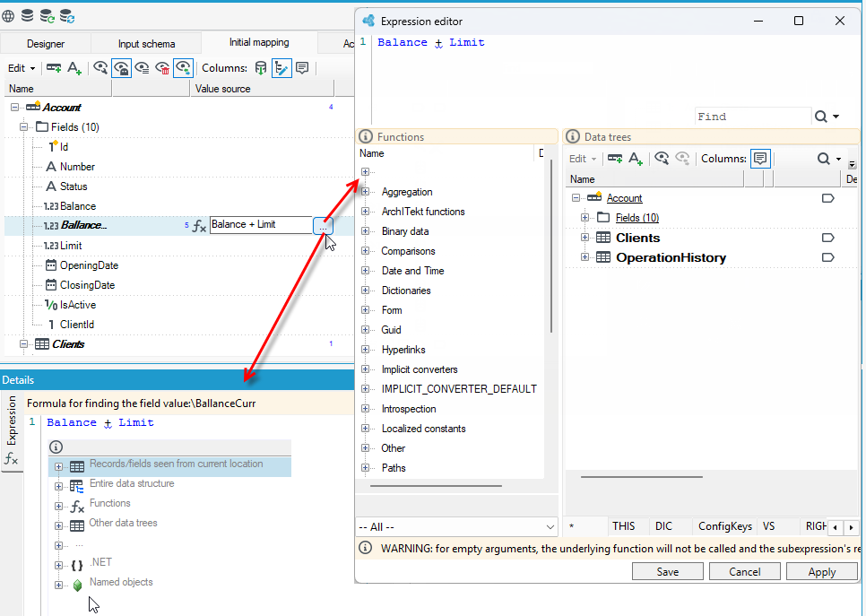This screenshot has height=616, width=866.
Task: Switch to the Designer tab
Action: tap(46, 44)
